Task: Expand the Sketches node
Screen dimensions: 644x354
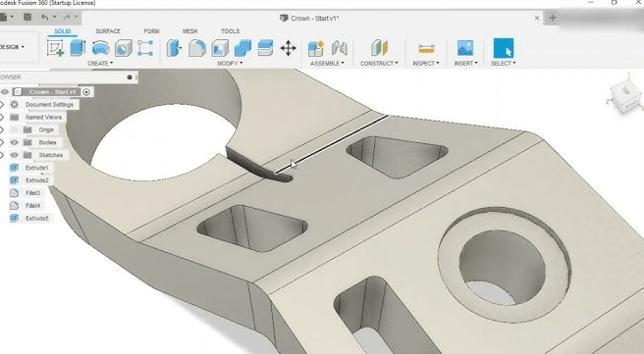Action: tap(2, 155)
